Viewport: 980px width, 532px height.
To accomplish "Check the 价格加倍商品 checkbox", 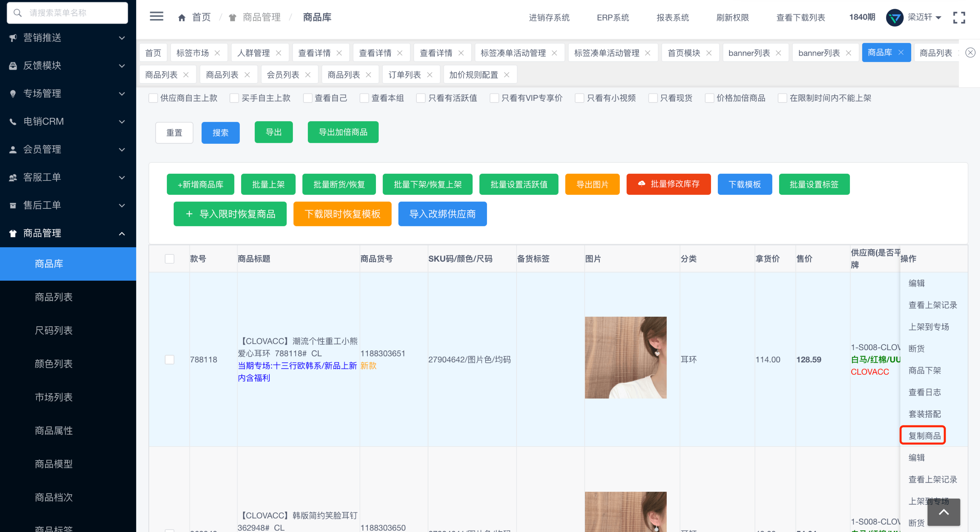I will point(709,98).
